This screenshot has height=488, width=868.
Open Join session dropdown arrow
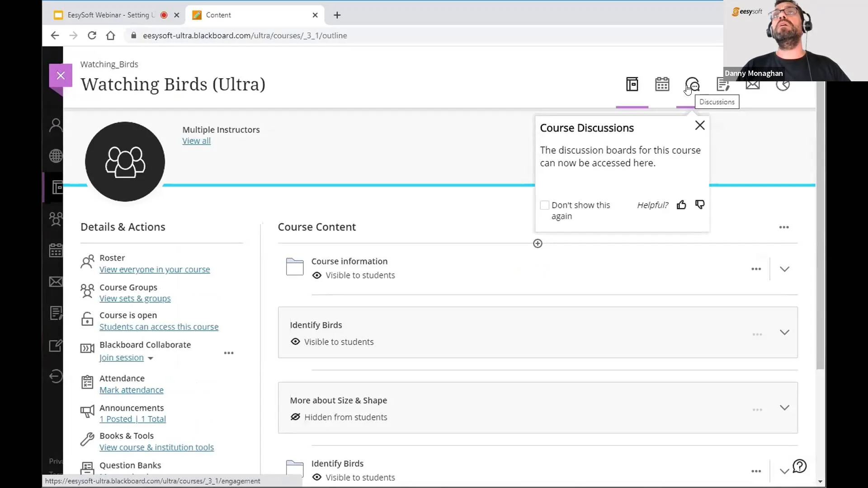click(151, 358)
